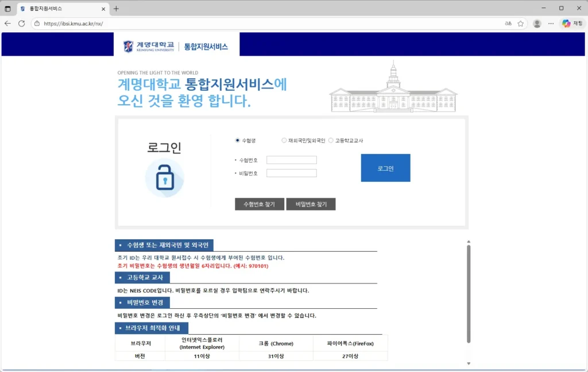588x372 pixels.
Task: Click the 수험번호 찾기 button
Action: point(259,204)
